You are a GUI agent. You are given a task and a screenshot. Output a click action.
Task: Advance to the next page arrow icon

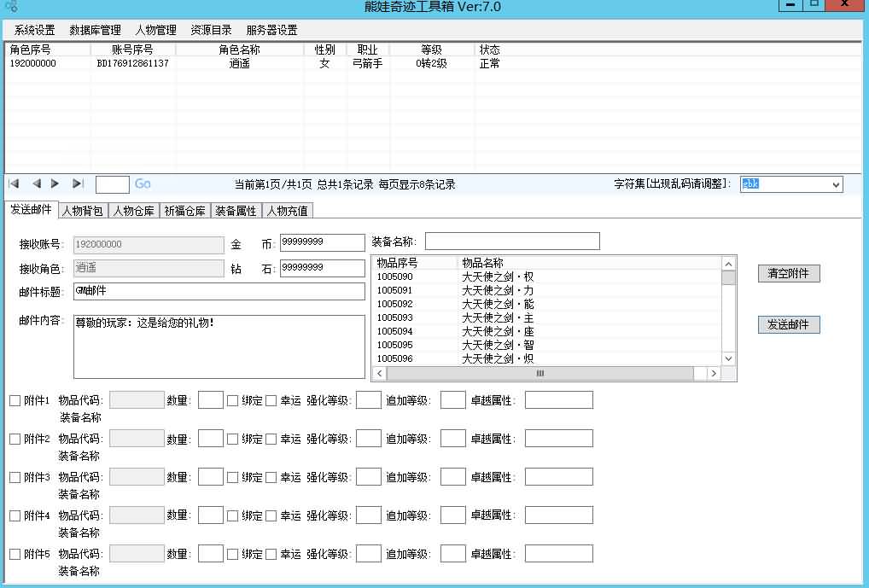tap(55, 183)
